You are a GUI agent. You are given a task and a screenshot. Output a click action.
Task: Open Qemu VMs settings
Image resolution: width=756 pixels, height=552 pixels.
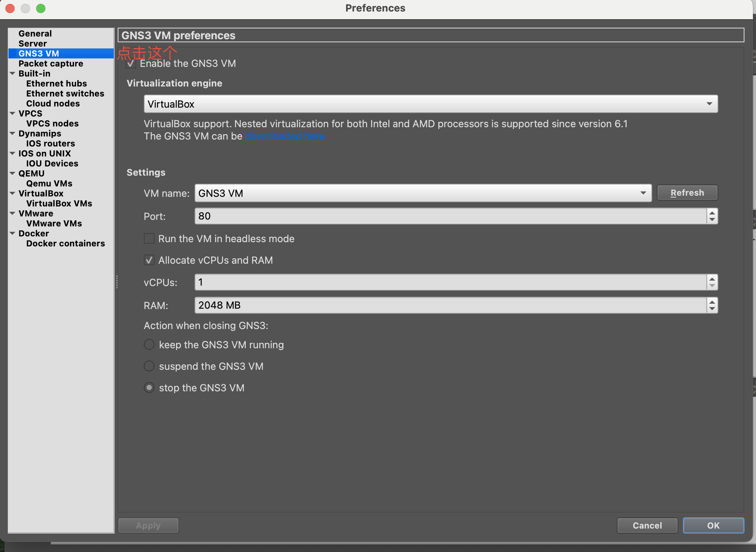coord(49,183)
